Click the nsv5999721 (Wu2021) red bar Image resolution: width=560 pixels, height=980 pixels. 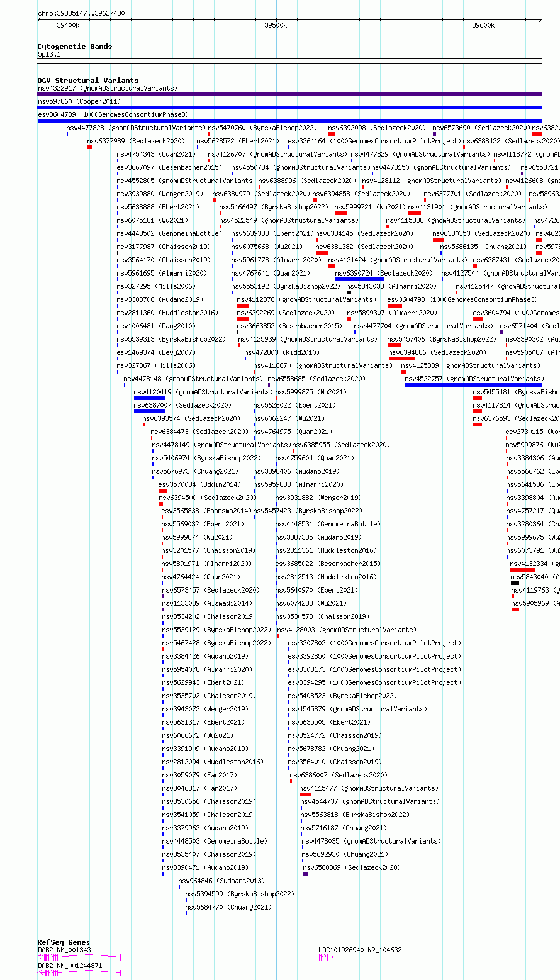point(340,213)
